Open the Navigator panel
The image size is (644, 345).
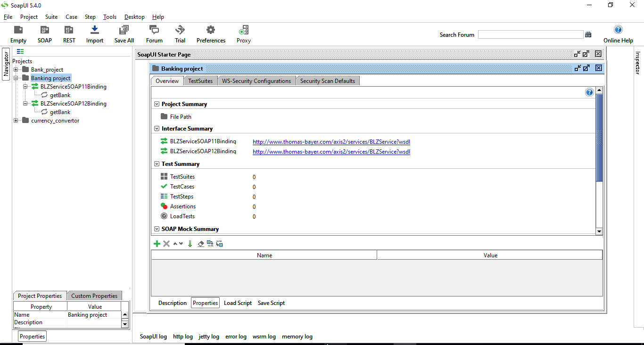click(5, 64)
